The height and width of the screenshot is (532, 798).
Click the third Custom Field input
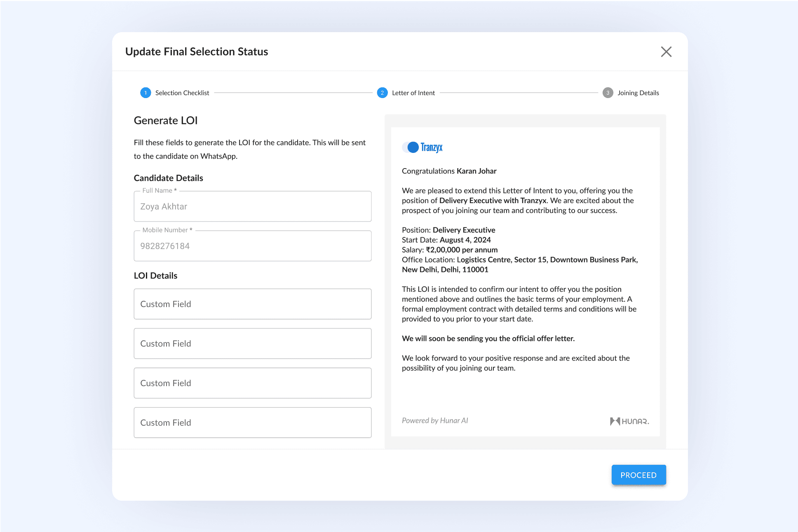(x=252, y=383)
